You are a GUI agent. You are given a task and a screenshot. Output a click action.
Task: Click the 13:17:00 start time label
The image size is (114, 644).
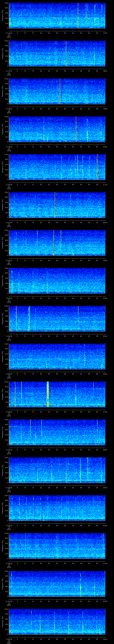tap(9, 71)
